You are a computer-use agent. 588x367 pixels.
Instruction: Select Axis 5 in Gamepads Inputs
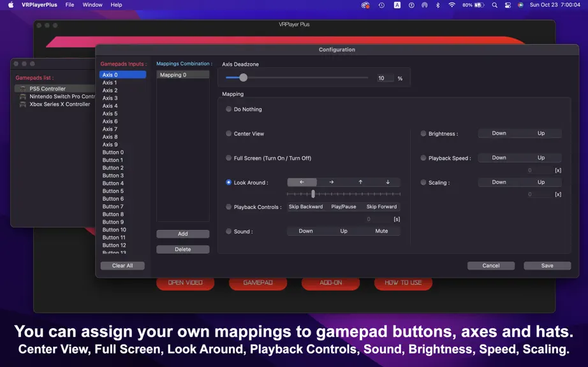tap(122, 113)
